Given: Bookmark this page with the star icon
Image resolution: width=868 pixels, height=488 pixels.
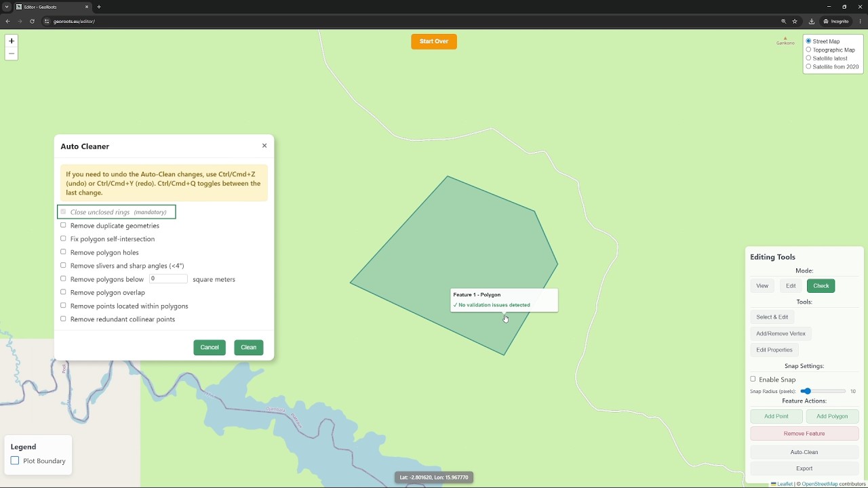Looking at the screenshot, I should click(795, 21).
